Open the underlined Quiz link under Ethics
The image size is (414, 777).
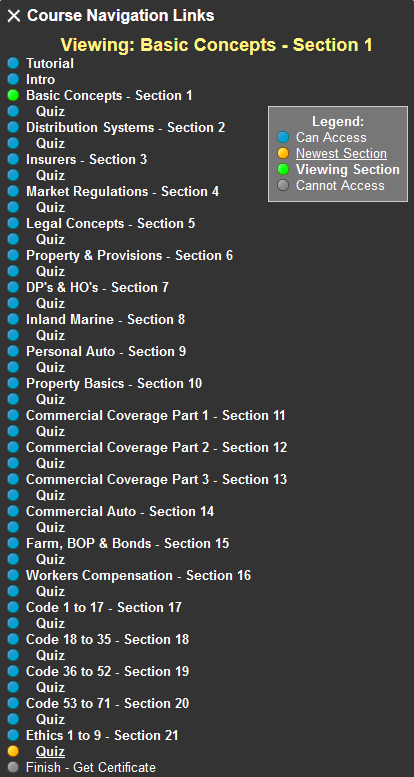click(x=51, y=751)
